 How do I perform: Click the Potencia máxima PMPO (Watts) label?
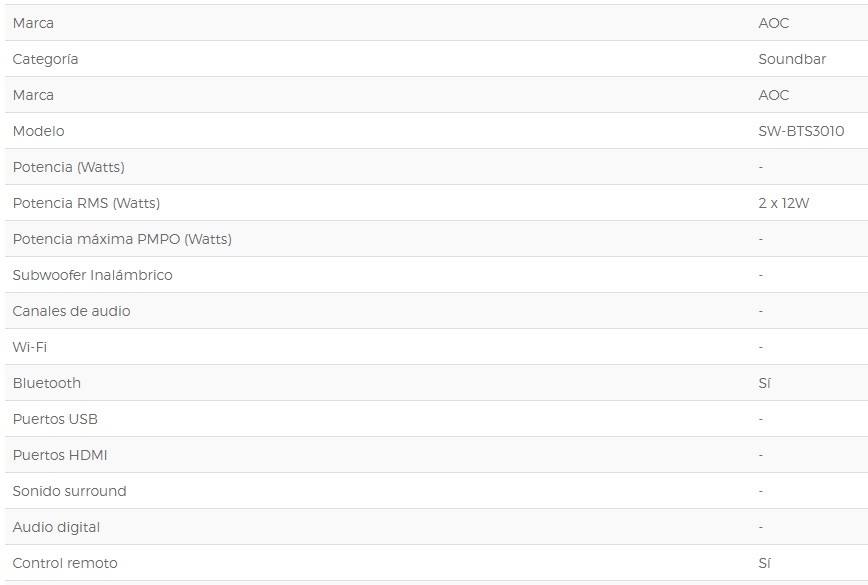click(122, 239)
